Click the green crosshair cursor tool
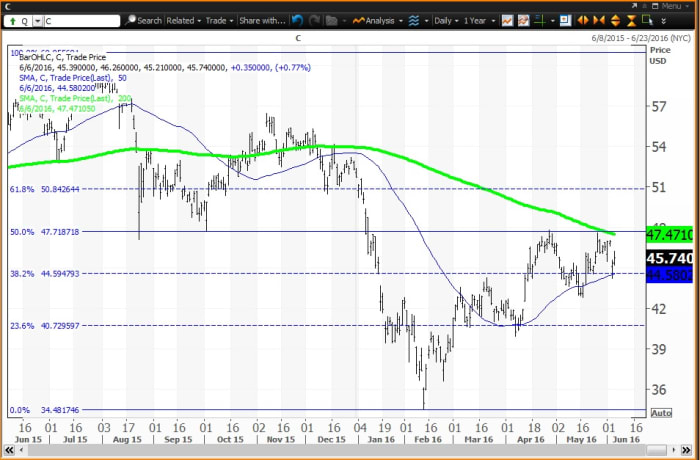Image resolution: width=700 pixels, height=460 pixels. 539,20
